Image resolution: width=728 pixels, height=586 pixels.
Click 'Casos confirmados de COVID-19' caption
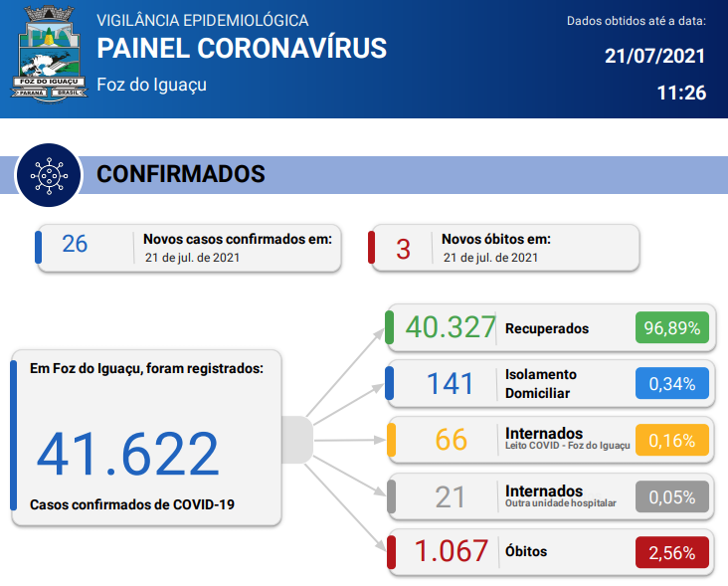[132, 504]
